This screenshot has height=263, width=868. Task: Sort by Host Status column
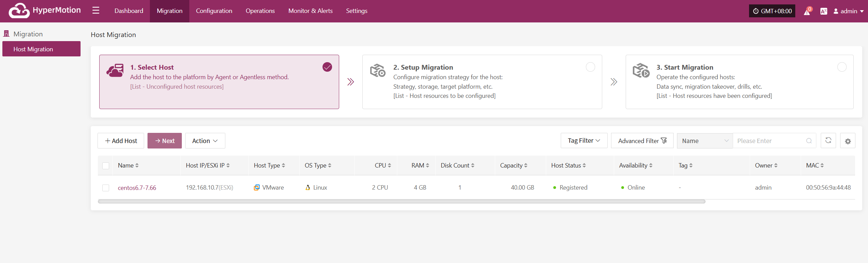(x=584, y=165)
